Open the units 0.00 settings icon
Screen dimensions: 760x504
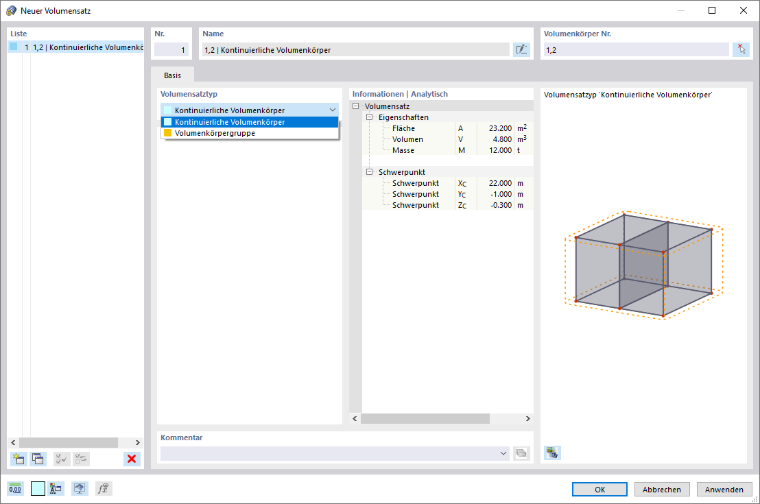(15, 488)
